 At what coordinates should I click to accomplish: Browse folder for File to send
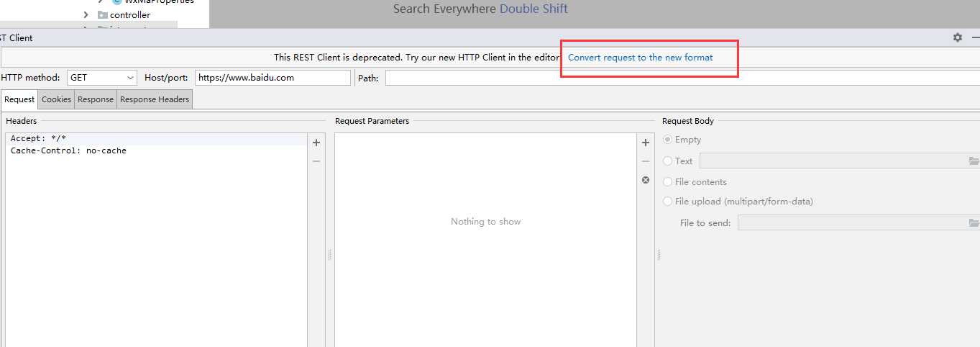[x=974, y=223]
